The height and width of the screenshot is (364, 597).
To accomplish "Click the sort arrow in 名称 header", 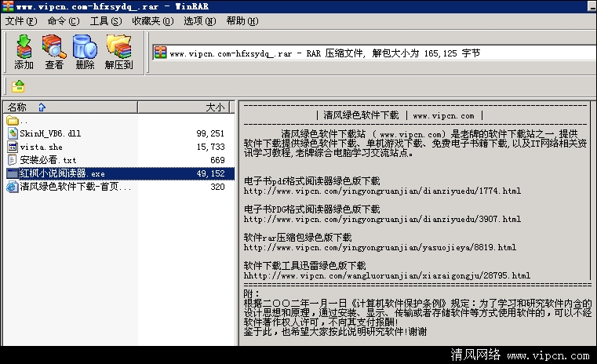I will (x=42, y=107).
